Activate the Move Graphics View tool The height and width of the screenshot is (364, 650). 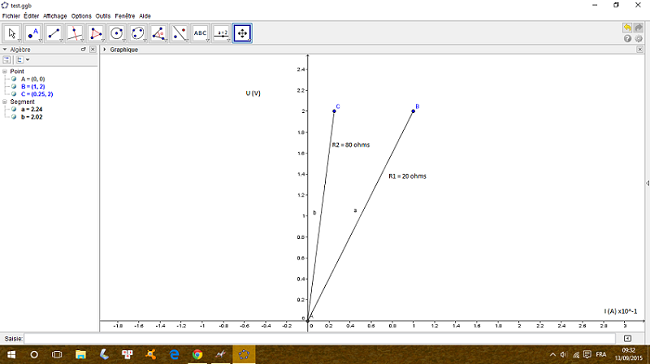coord(243,33)
